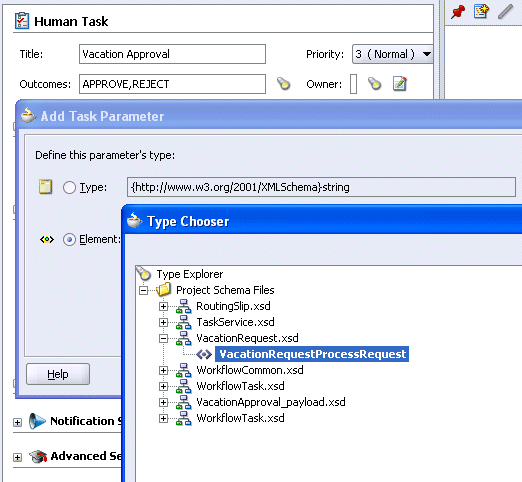The image size is (522, 482).
Task: Open Outcomes flashlight search icon
Action: click(284, 84)
